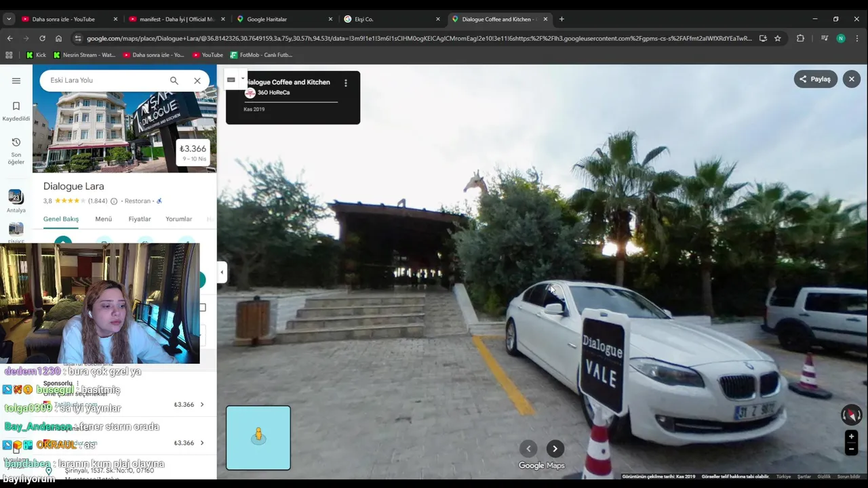Reset view with the compass
Screen dimensions: 868x488
click(x=851, y=414)
